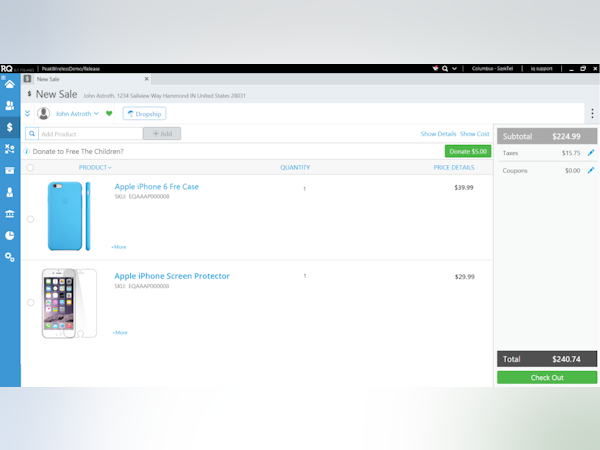The image size is (600, 450).
Task: Toggle the select-all circle in the table header
Action: (30, 168)
